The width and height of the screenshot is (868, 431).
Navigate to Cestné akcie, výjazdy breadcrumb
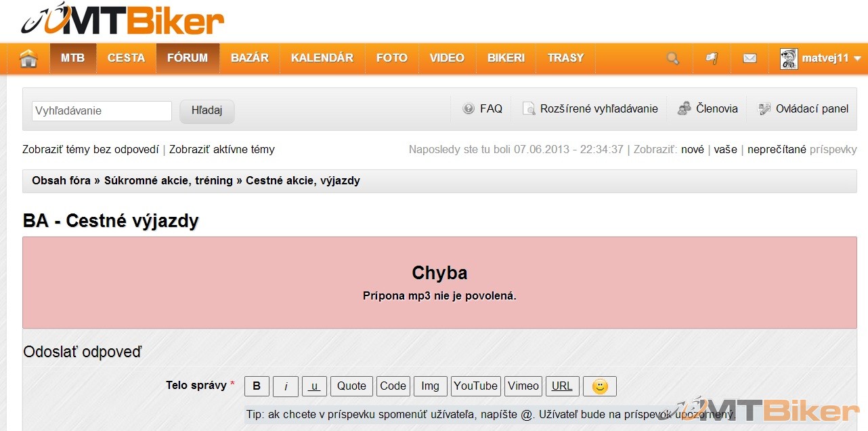pos(303,181)
